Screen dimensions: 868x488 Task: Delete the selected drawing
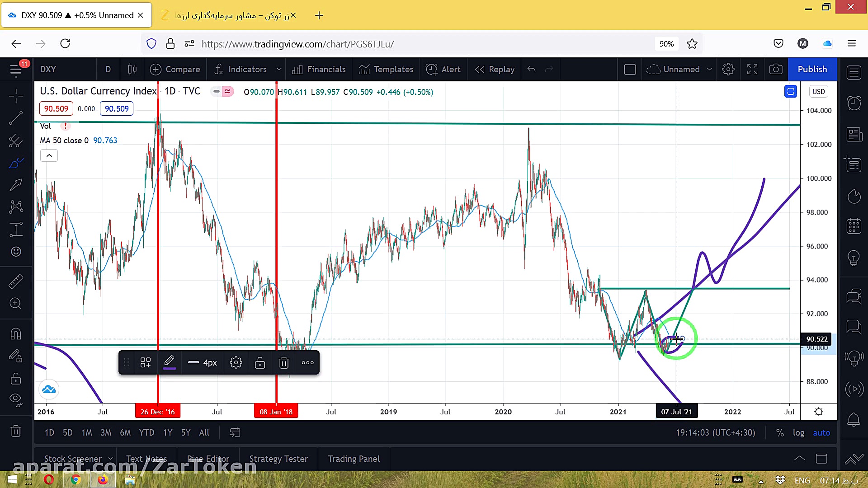(x=283, y=362)
